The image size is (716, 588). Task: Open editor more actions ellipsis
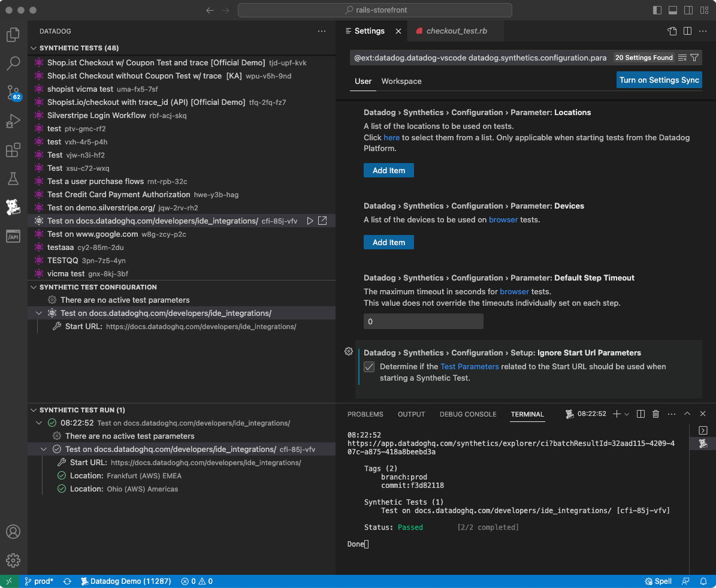[703, 31]
